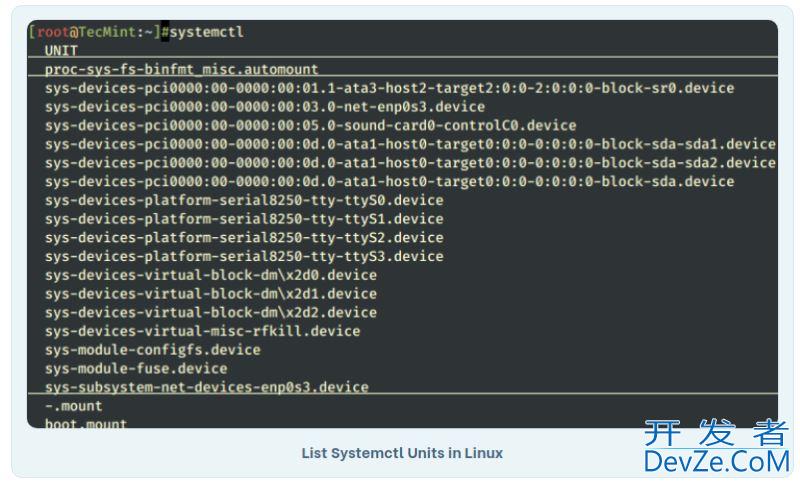This screenshot has height=483, width=800.
Task: Click the serial8250-tty-ttyS0.device row
Action: tap(244, 200)
